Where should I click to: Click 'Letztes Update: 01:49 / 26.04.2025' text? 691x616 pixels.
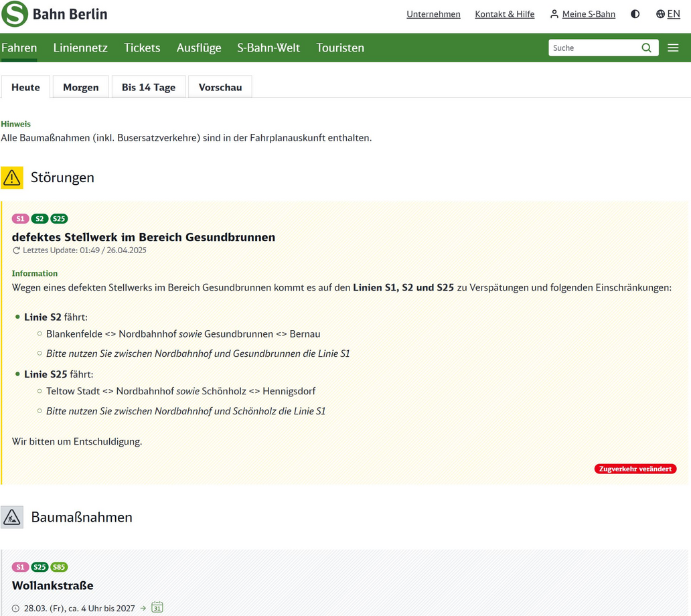pyautogui.click(x=84, y=250)
